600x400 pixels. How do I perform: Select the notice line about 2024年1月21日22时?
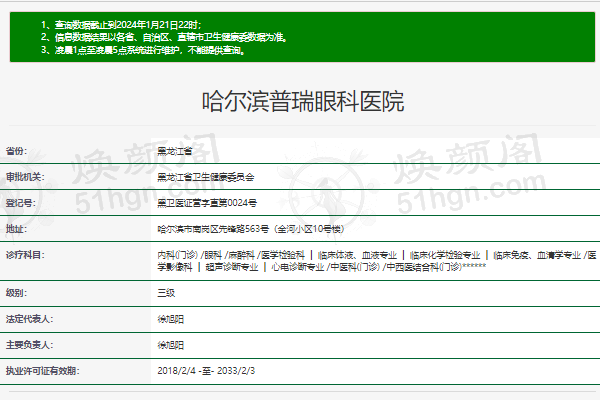121,25
